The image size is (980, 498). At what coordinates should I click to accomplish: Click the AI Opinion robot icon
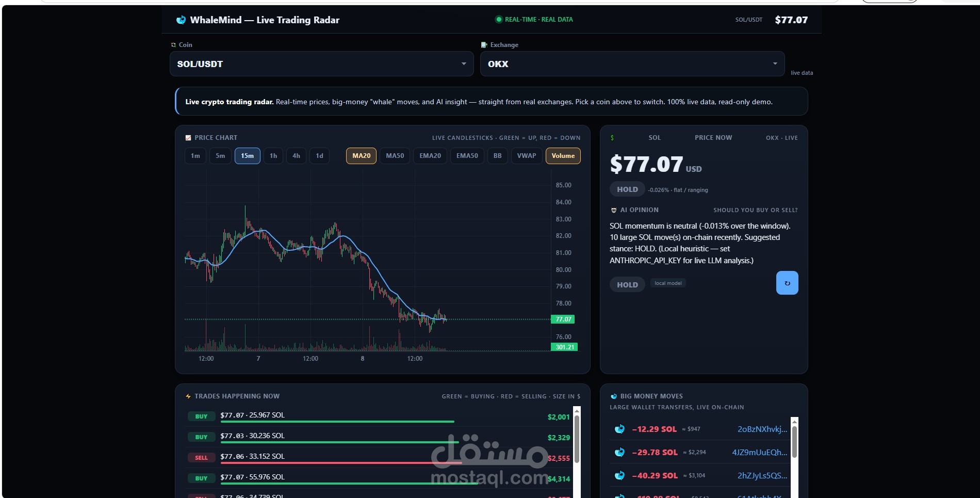pyautogui.click(x=614, y=210)
